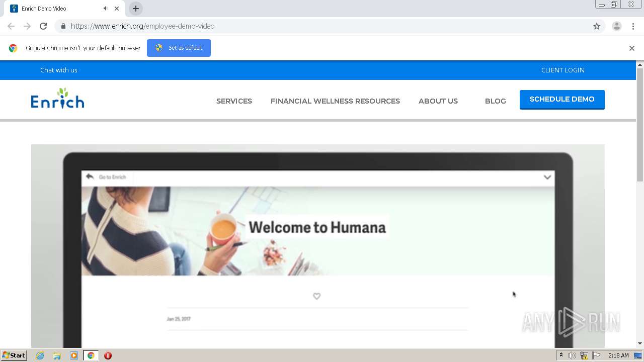Open the SERVICES menu
The image size is (644, 362).
[234, 101]
